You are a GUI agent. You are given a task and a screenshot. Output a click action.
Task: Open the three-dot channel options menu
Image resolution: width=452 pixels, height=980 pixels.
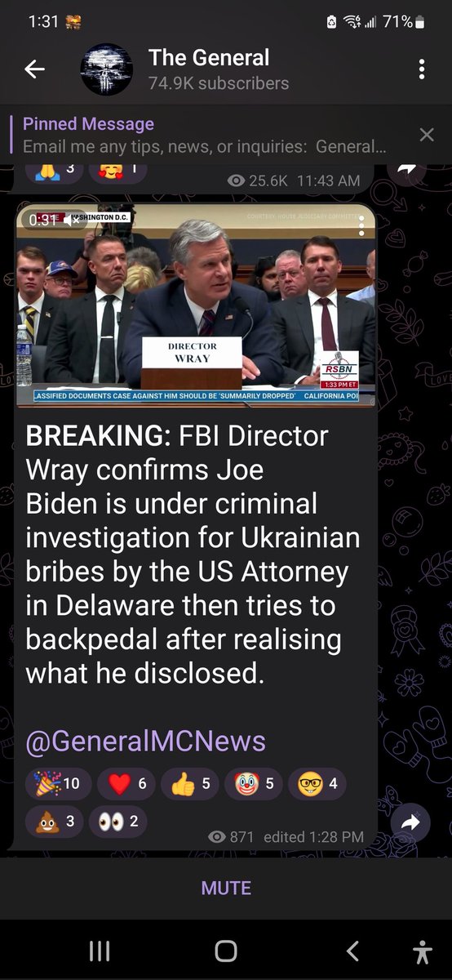(422, 69)
